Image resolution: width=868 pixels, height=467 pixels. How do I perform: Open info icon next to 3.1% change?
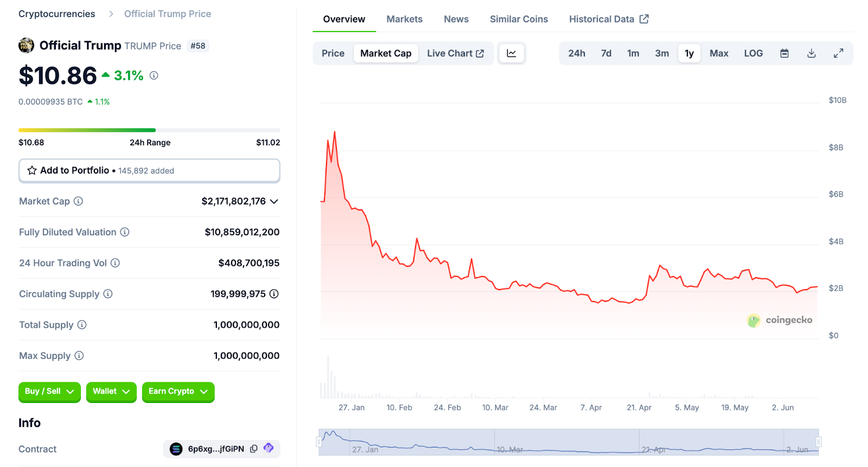(x=154, y=75)
